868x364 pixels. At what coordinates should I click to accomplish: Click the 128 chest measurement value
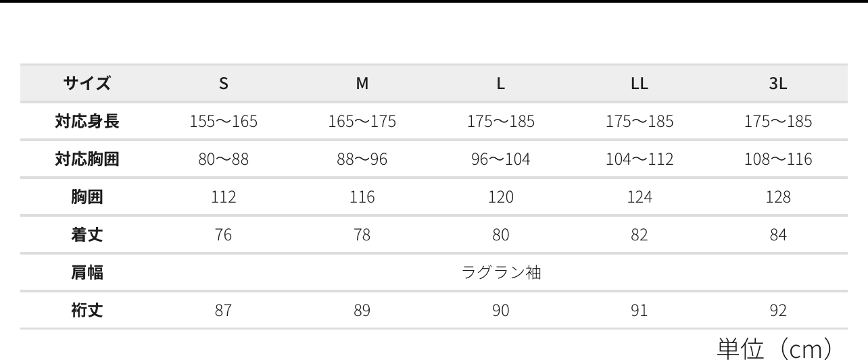coord(778,197)
